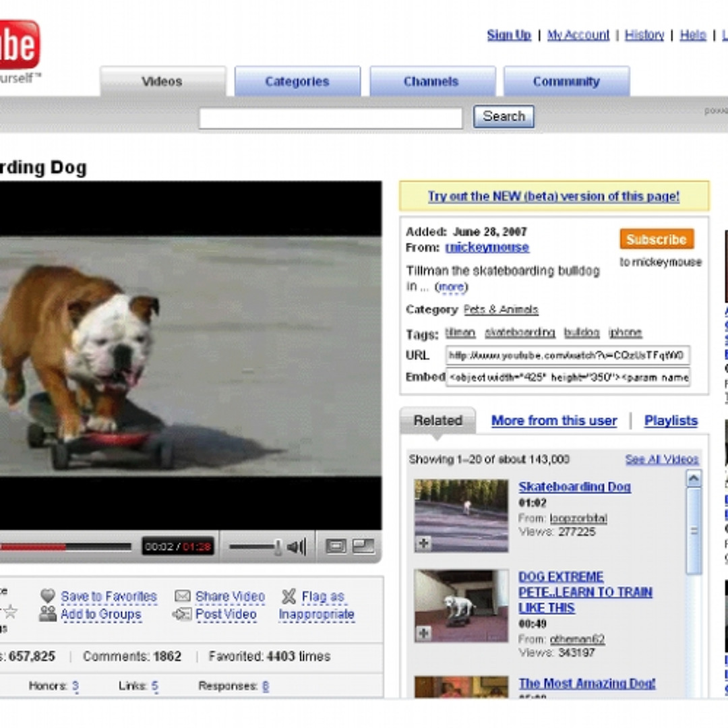Mute the video with the speaker icon
The height and width of the screenshot is (728, 728).
(296, 547)
